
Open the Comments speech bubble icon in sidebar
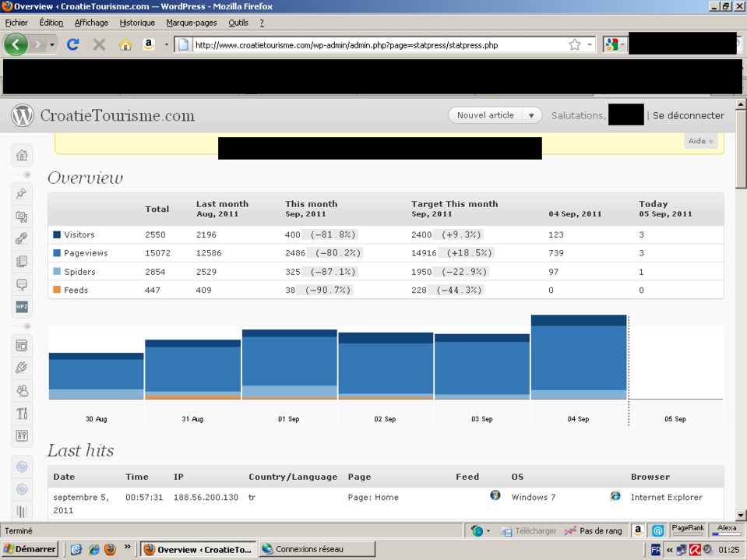tap(22, 284)
